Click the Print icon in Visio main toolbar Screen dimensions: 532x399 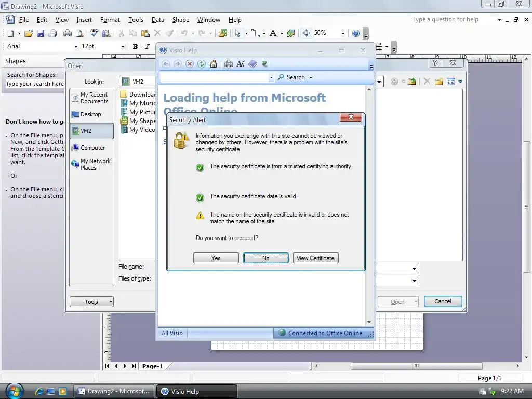[68, 33]
